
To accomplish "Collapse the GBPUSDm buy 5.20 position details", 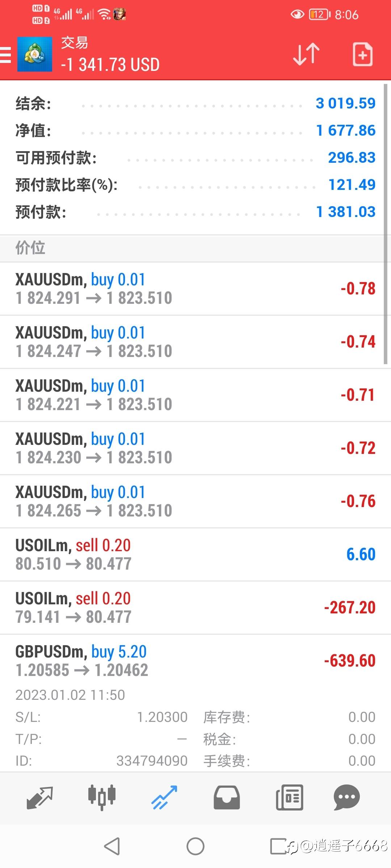I will tap(195, 661).
